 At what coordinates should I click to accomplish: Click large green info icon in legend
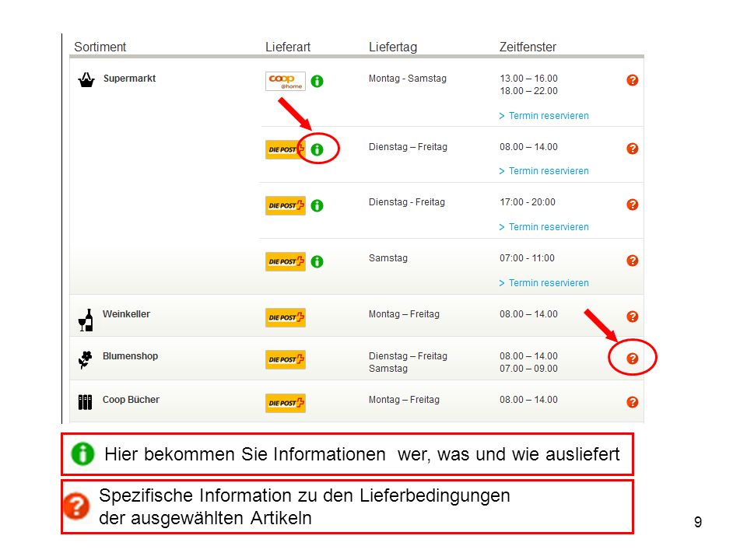tap(82, 453)
